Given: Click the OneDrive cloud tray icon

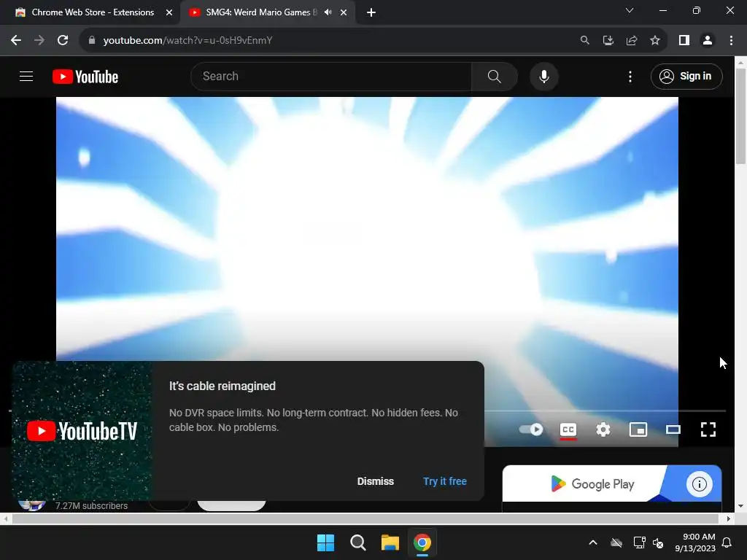Looking at the screenshot, I should (616, 542).
